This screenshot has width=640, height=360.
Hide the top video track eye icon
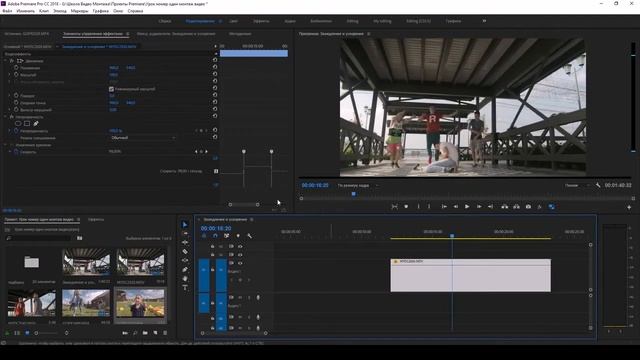240,247
